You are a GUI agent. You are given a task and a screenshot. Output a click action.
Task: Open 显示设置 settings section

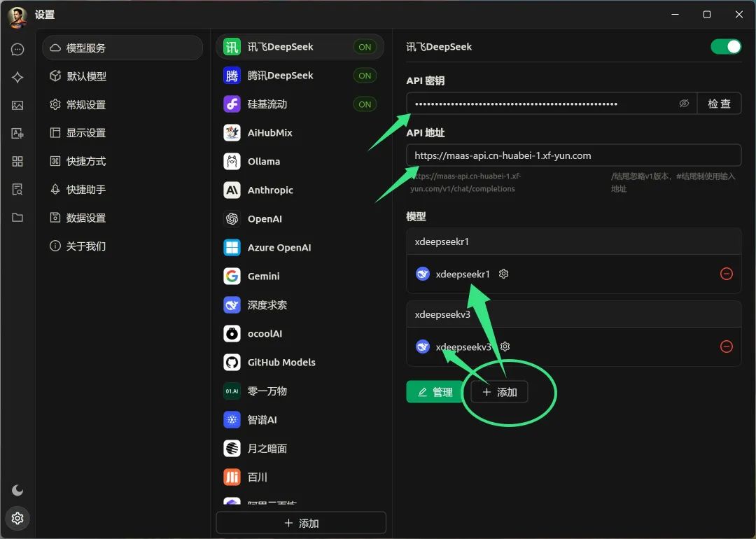[122, 132]
